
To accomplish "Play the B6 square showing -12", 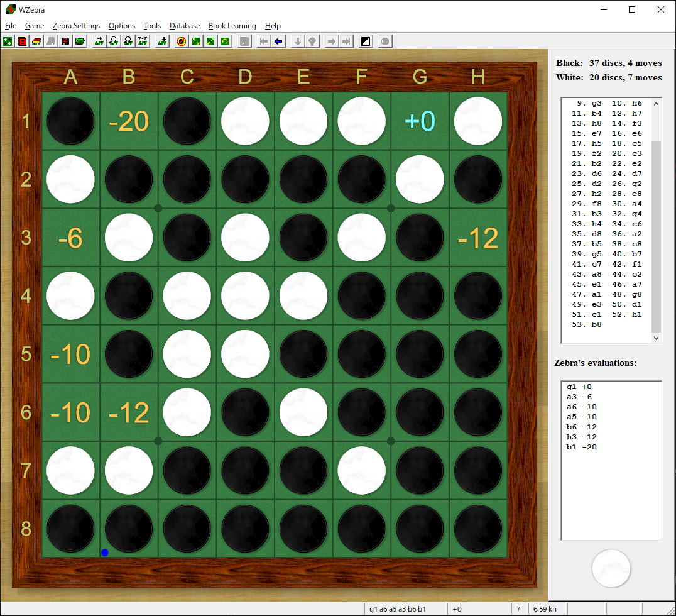I will tap(129, 412).
